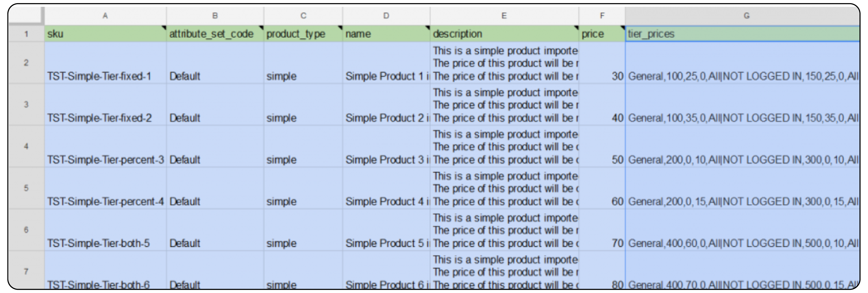Select column E header
Image resolution: width=868 pixels, height=293 pixels.
pos(504,16)
